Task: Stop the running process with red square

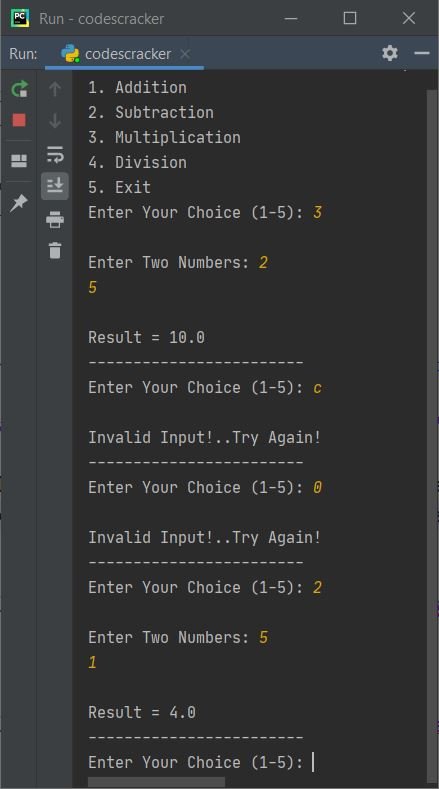Action: [x=19, y=120]
